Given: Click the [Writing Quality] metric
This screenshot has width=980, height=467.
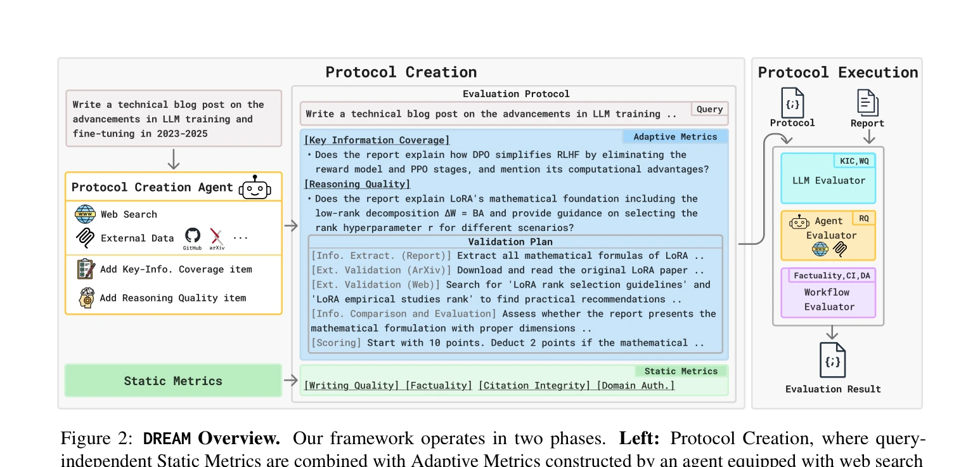Looking at the screenshot, I should coord(352,385).
